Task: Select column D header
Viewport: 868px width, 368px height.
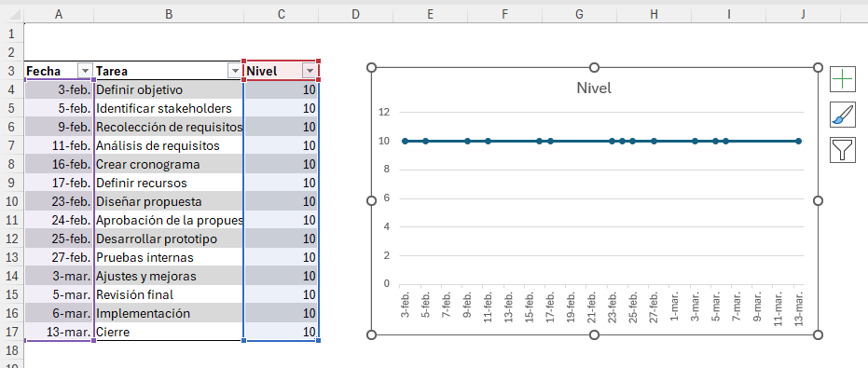Action: click(356, 14)
